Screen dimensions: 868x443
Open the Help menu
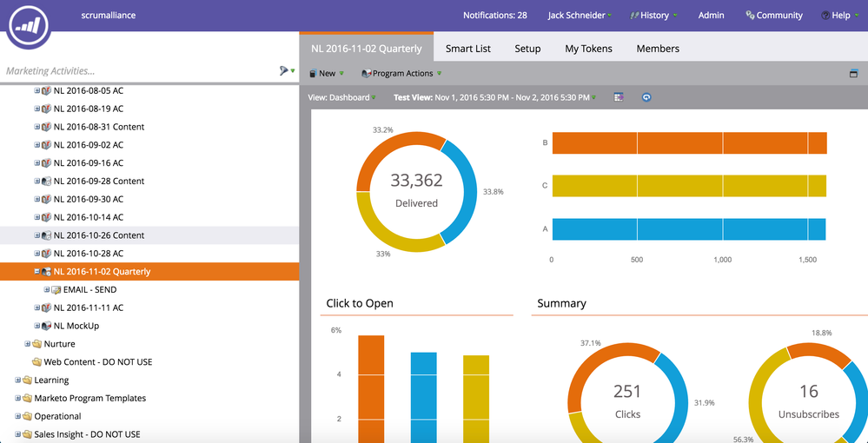(x=840, y=16)
